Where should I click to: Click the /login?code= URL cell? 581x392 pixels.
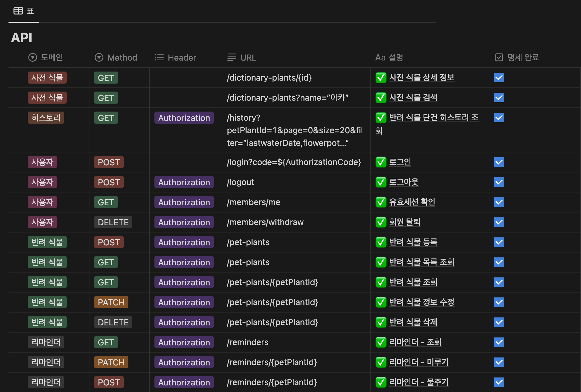pos(294,162)
